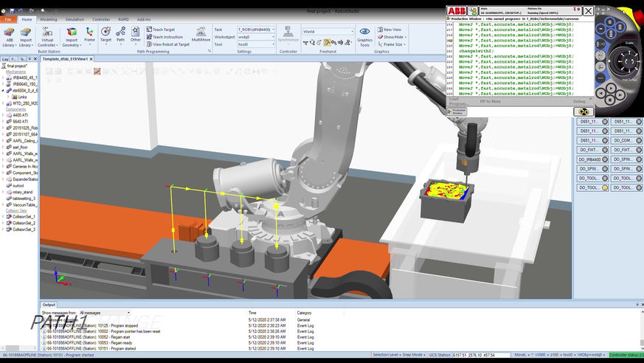Expand the CollisionSet_1 node

tap(3, 216)
